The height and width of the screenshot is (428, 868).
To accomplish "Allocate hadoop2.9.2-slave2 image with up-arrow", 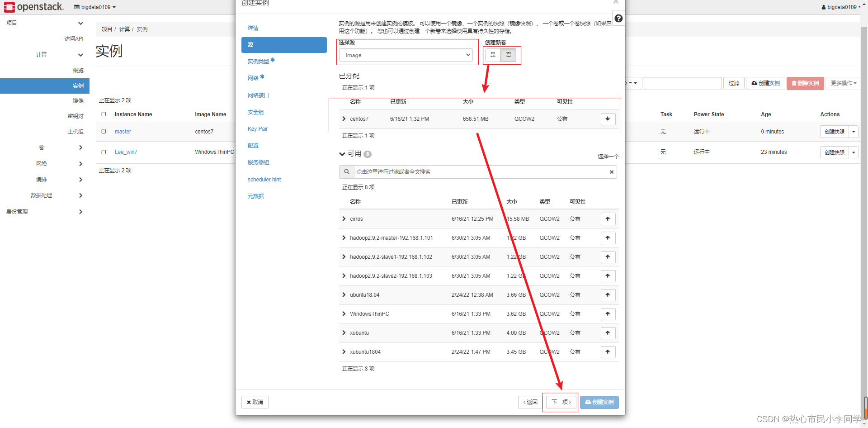I will pyautogui.click(x=608, y=276).
